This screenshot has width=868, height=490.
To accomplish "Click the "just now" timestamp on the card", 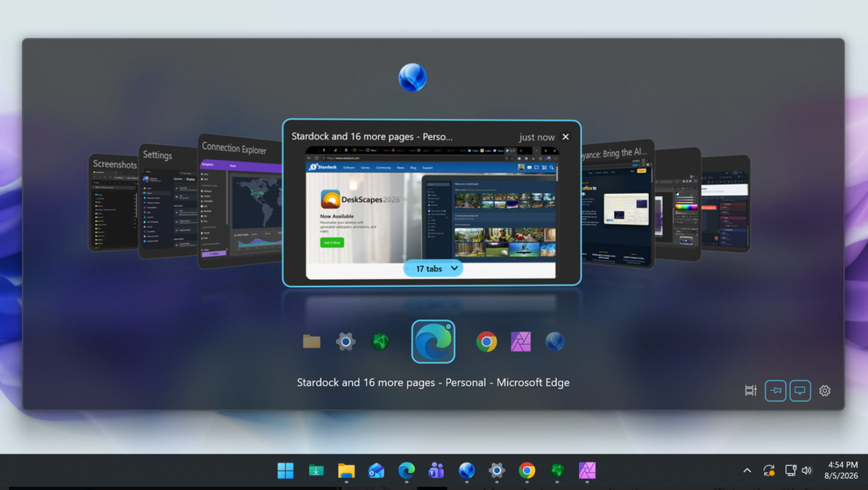I will pos(537,137).
